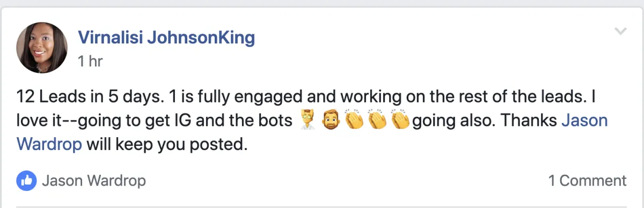Click the Virnalisi JohnsonKing name link
Screen dimensions: 644x208
(166, 38)
